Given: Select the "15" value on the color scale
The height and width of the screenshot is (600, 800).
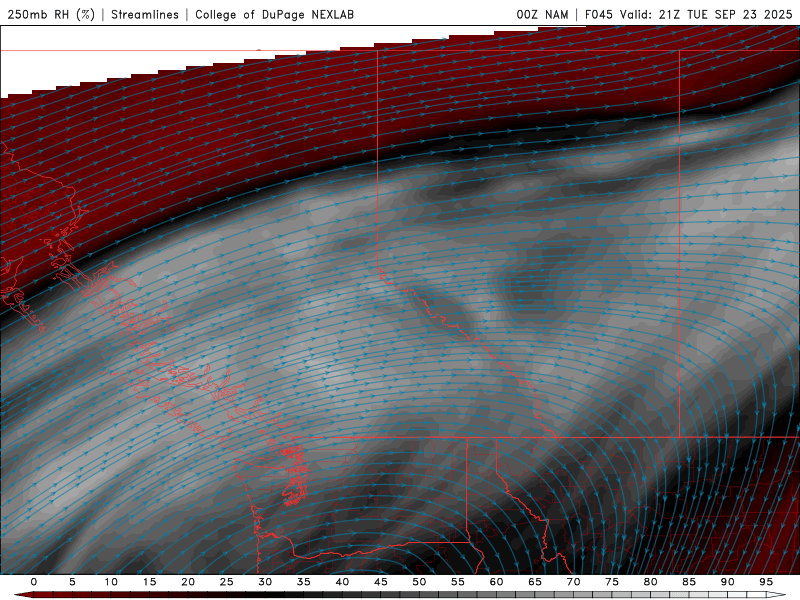Looking at the screenshot, I should (149, 582).
